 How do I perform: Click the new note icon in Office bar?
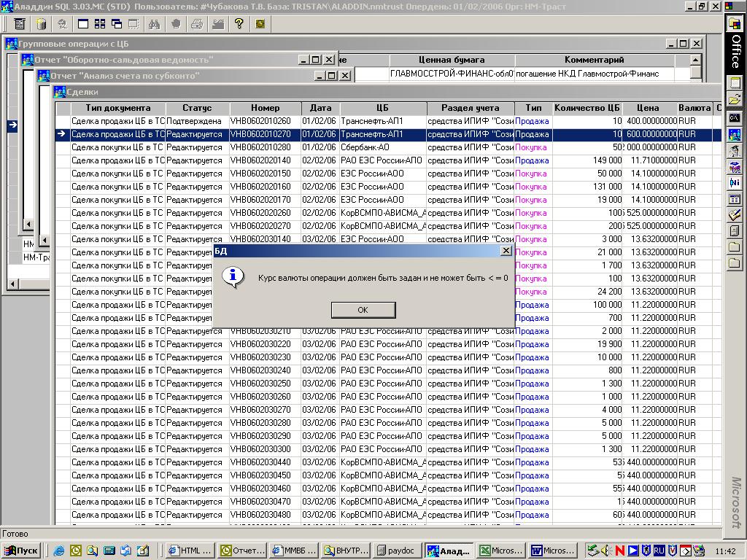pyautogui.click(x=735, y=83)
